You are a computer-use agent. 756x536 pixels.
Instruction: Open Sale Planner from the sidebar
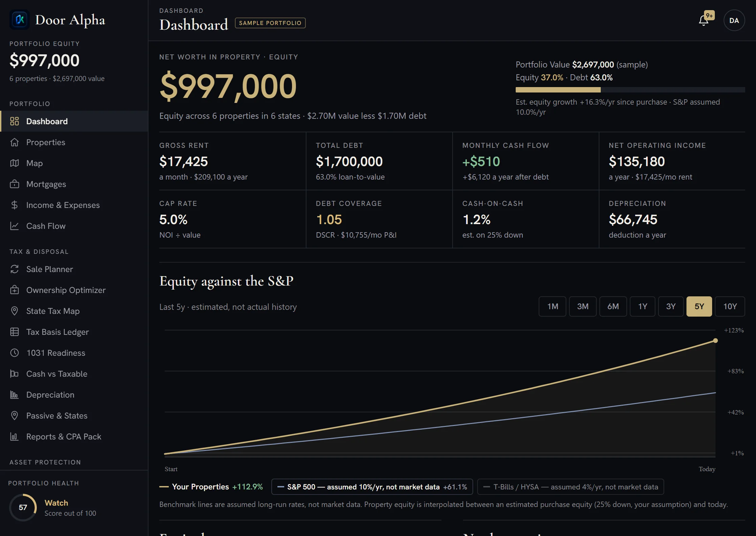coord(74,269)
